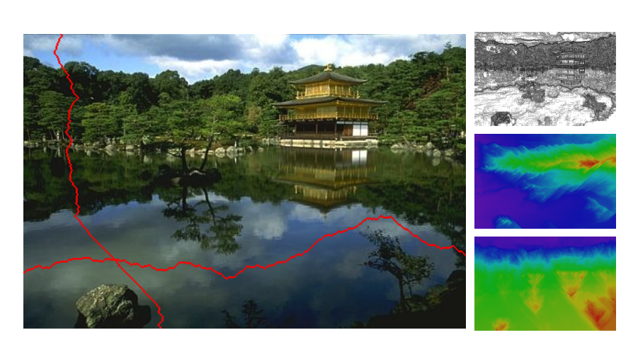Screen dimensions: 621x364
Task: Click the large rock in the foreground
Action: 111,306
